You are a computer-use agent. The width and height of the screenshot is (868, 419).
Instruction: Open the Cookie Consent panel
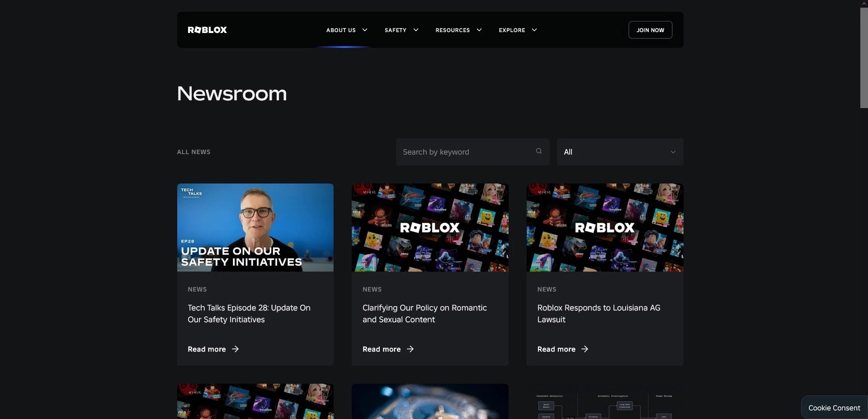coord(834,408)
